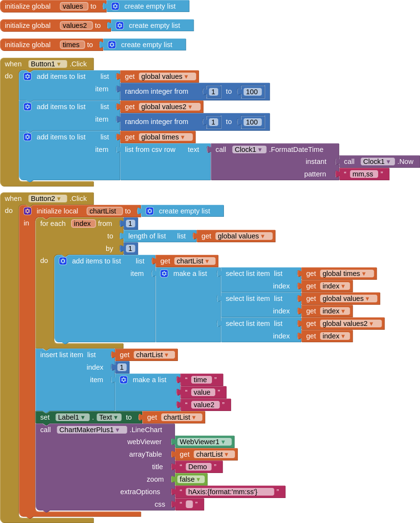
Task: Edit index number 1 in insert list item
Action: pos(122,367)
